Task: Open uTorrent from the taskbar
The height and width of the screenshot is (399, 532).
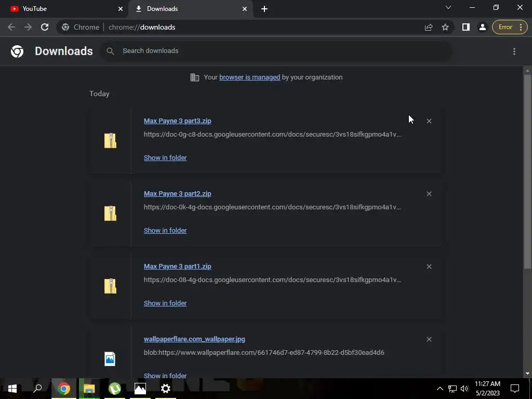Action: pyautogui.click(x=115, y=389)
